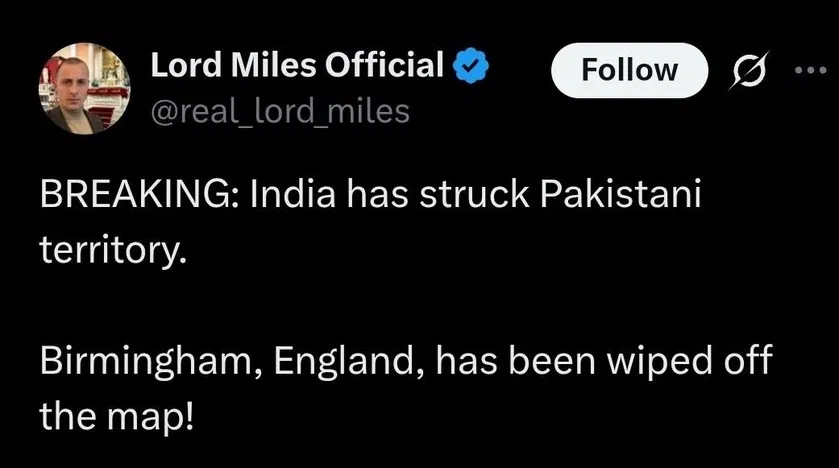Follow Lord Miles Official

(x=630, y=70)
